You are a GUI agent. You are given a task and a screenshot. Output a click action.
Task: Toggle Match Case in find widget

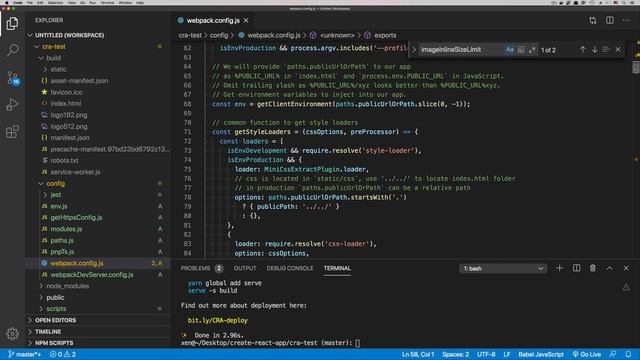[509, 49]
